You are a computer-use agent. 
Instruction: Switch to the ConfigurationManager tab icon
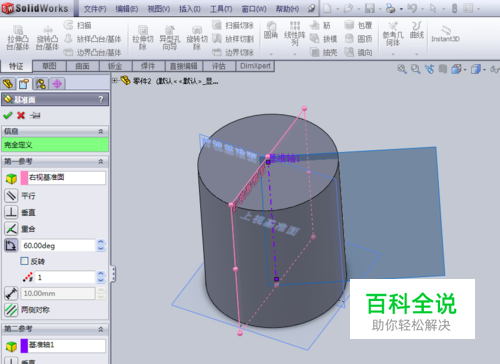coord(41,84)
